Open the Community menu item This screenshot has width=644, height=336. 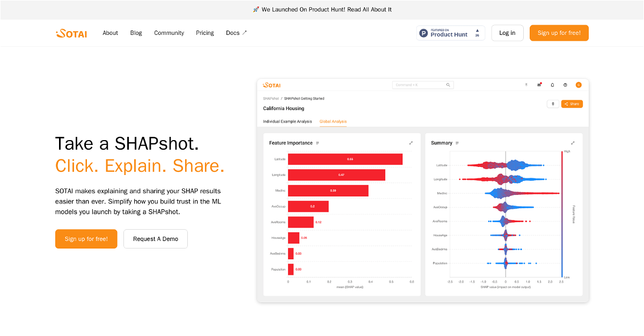pyautogui.click(x=169, y=33)
